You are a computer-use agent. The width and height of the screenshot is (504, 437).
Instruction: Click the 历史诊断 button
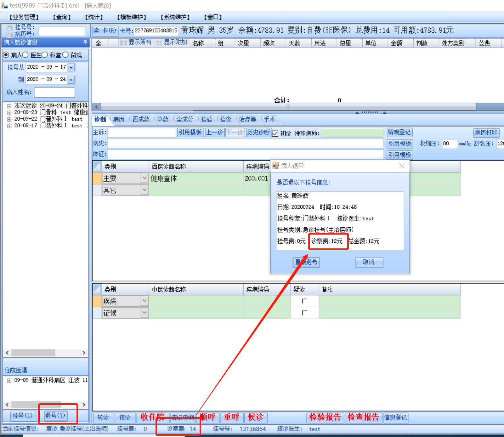(258, 132)
